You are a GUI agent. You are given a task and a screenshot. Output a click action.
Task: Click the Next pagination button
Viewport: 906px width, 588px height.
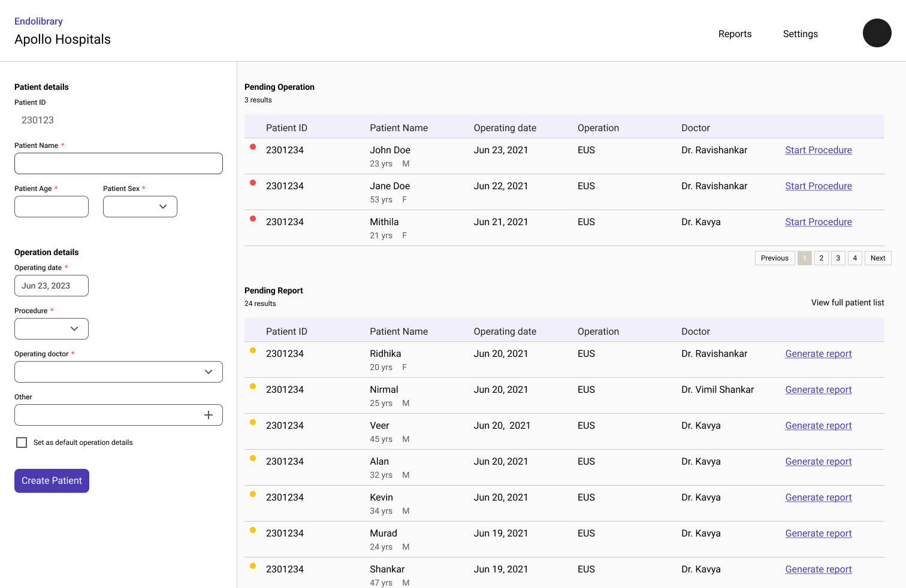click(878, 258)
